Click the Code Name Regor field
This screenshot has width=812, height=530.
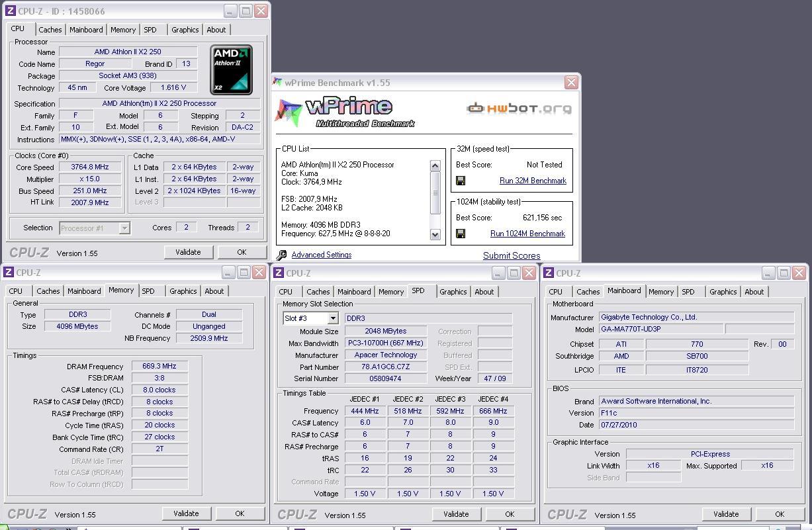pyautogui.click(x=95, y=64)
